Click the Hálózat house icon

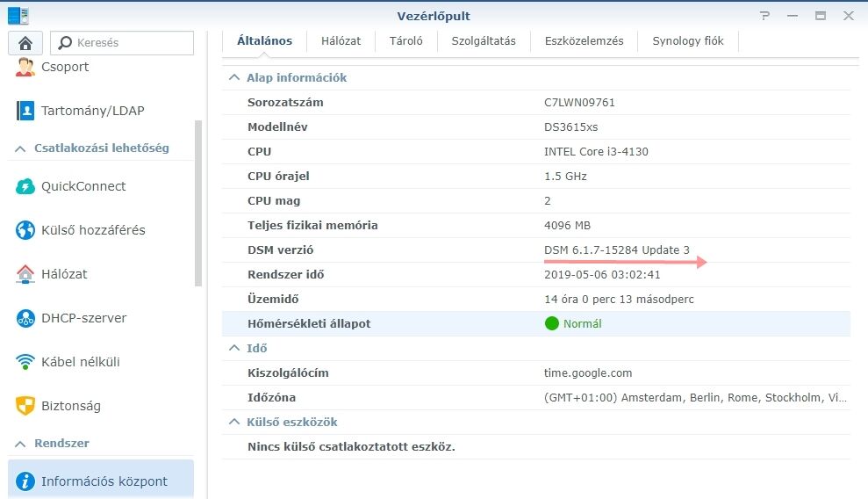(x=25, y=274)
